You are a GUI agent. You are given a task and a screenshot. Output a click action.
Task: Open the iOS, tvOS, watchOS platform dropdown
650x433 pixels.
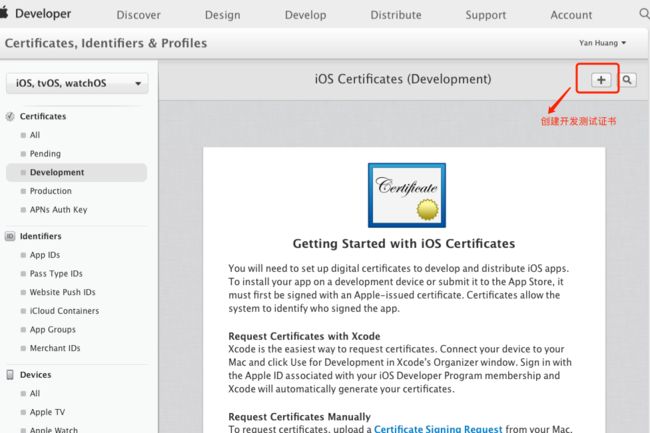point(77,83)
